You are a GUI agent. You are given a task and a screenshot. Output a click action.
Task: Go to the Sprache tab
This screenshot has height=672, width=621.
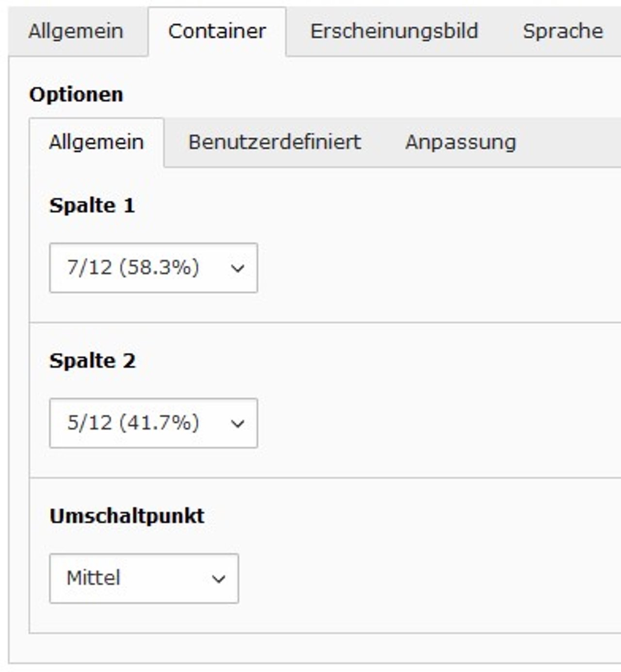(563, 32)
